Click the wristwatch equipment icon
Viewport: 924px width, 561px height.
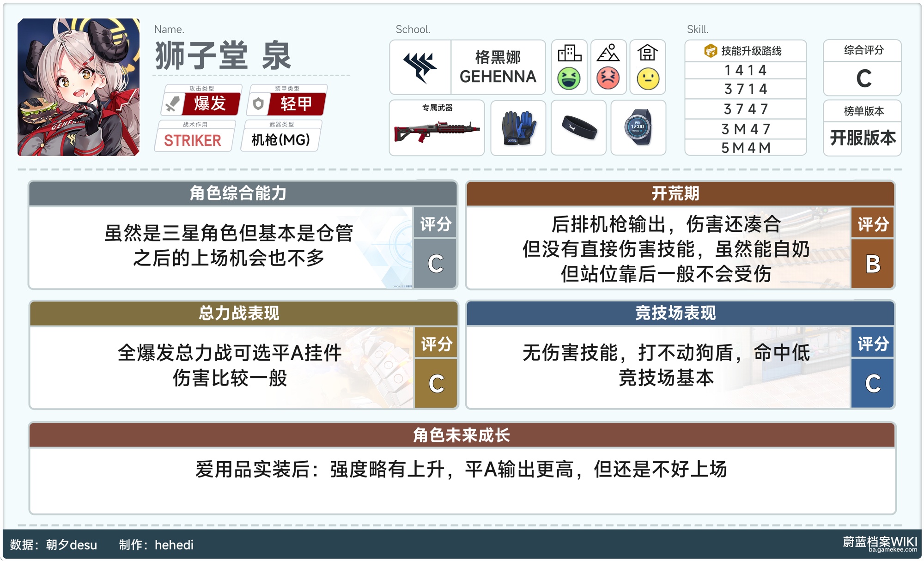[638, 128]
